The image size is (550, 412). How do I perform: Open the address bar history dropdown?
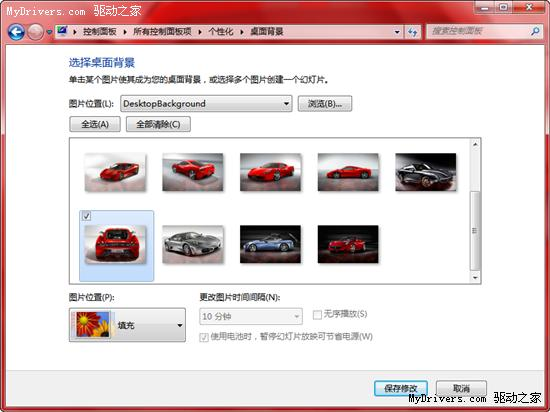pos(397,32)
